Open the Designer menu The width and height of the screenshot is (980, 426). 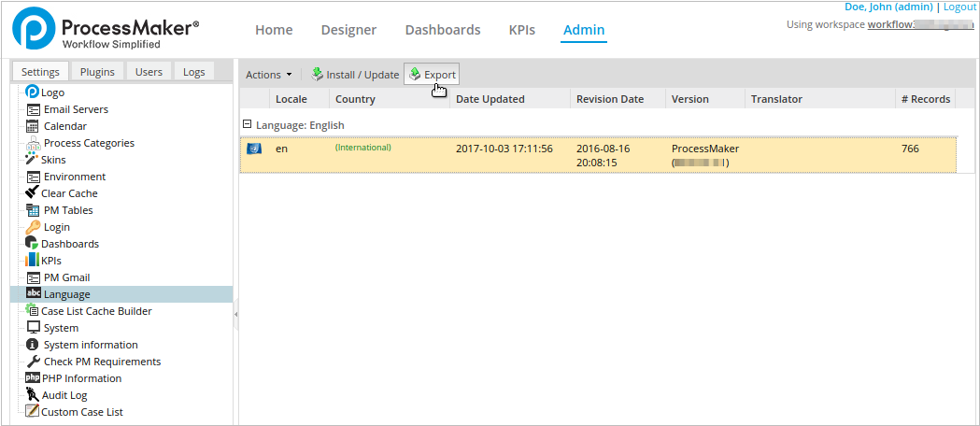coord(348,30)
